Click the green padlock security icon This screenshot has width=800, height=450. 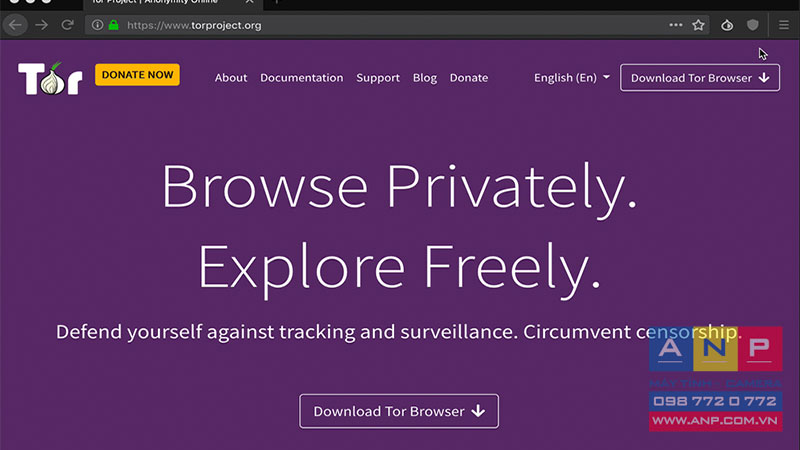[113, 24]
